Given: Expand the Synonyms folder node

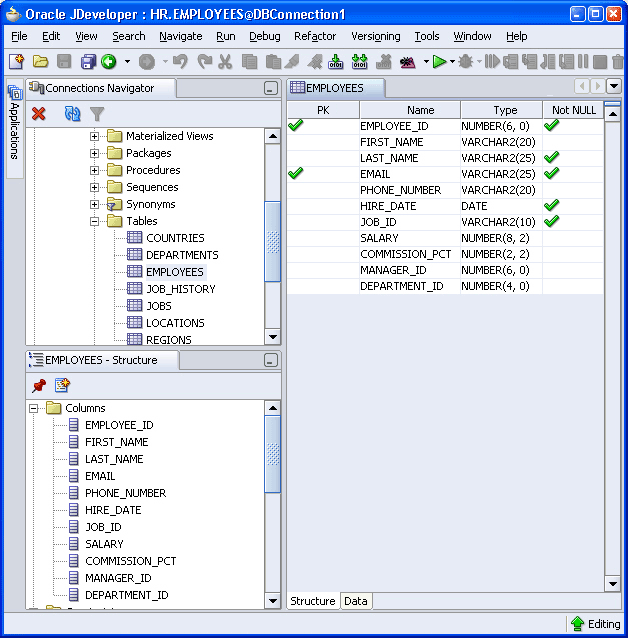Looking at the screenshot, I should [x=94, y=204].
